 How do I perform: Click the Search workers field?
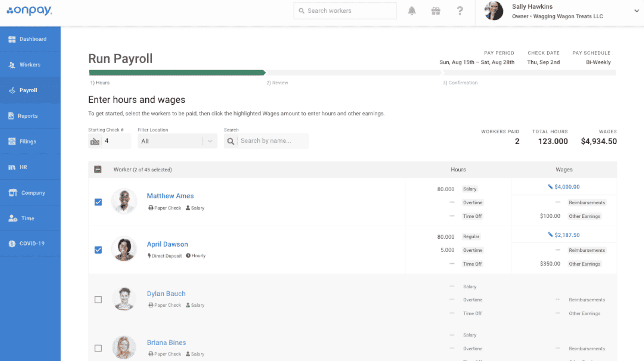(345, 11)
